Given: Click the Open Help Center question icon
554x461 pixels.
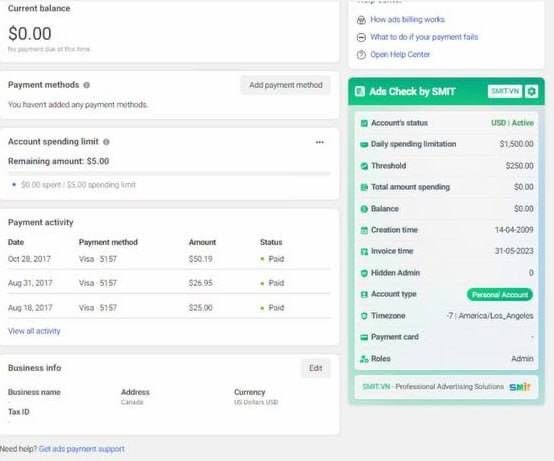Looking at the screenshot, I should pyautogui.click(x=361, y=55).
